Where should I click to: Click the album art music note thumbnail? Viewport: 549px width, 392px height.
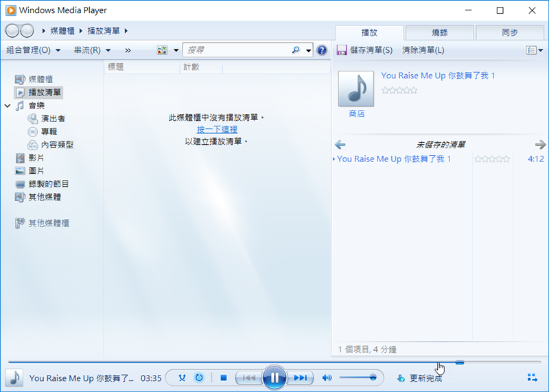click(355, 89)
